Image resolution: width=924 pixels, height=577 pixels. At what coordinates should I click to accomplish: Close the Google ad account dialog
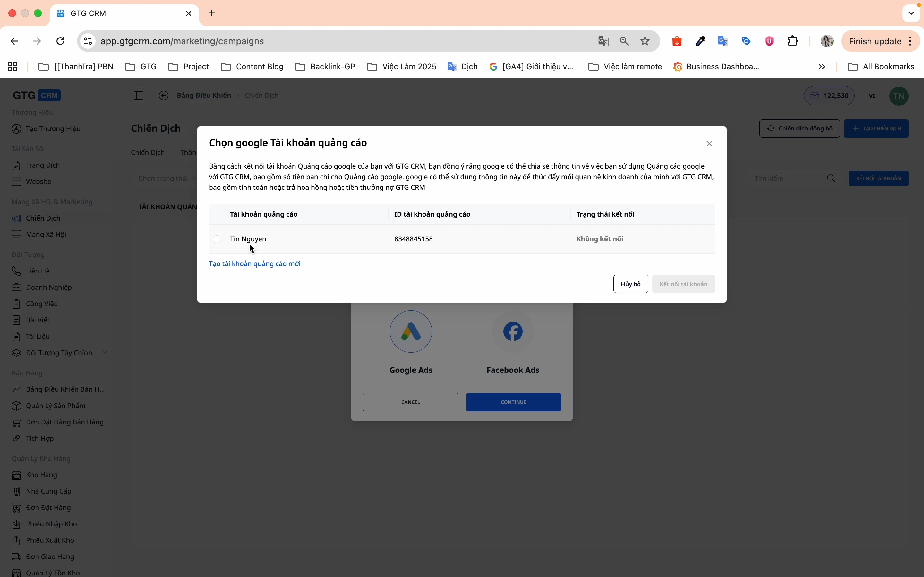(x=709, y=144)
